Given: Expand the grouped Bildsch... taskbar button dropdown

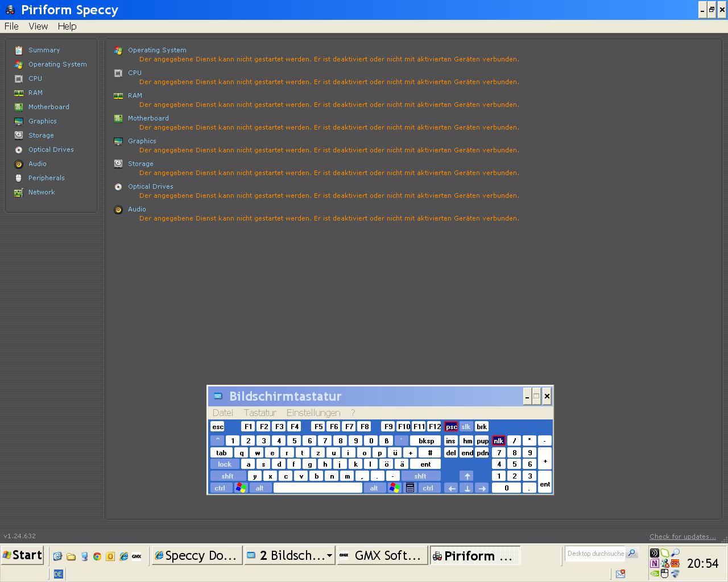Looking at the screenshot, I should [x=329, y=556].
